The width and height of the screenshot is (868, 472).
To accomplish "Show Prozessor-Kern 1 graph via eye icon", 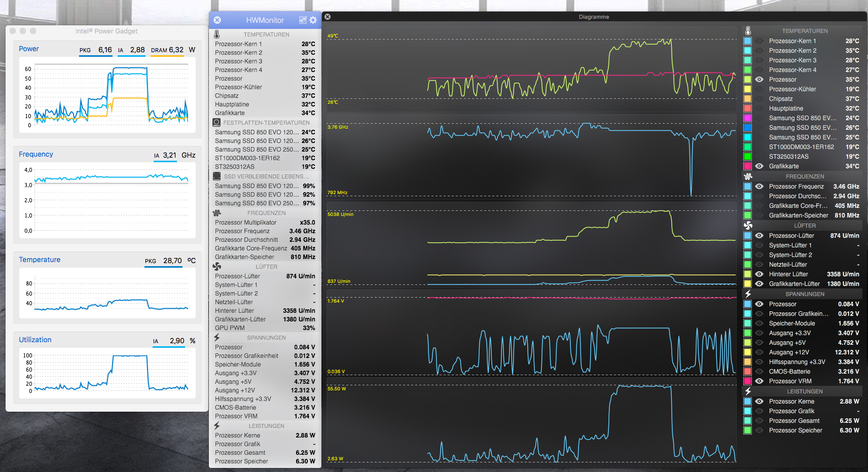I will pyautogui.click(x=759, y=41).
